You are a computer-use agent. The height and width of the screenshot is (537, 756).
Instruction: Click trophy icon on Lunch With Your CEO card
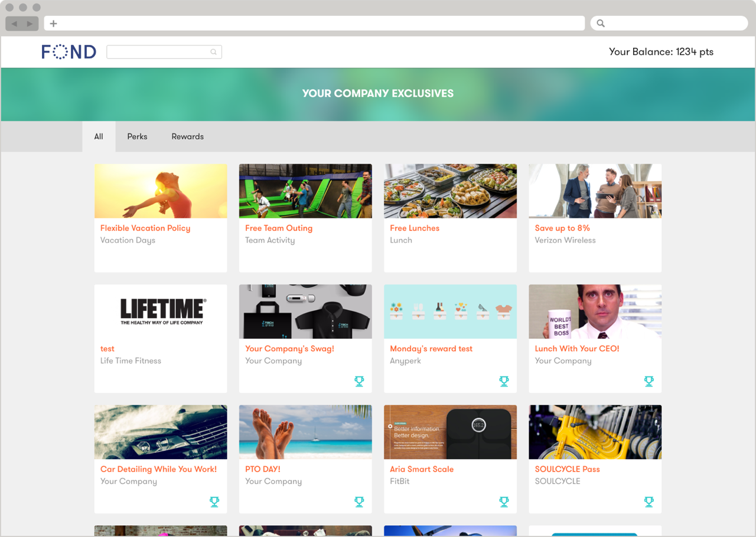coord(649,381)
